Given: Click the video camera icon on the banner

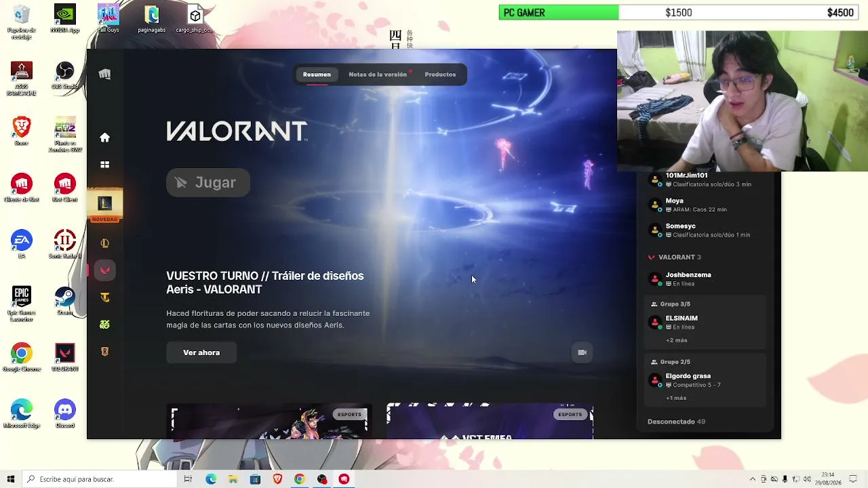Looking at the screenshot, I should pyautogui.click(x=582, y=352).
